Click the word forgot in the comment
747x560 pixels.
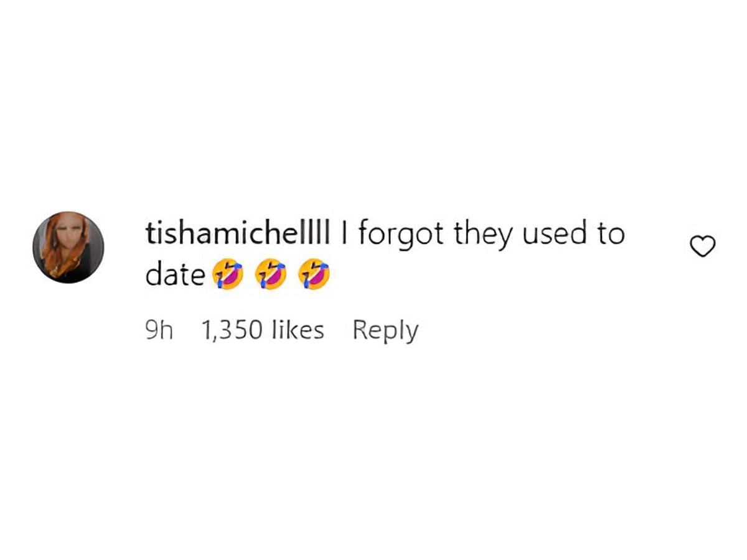point(402,235)
